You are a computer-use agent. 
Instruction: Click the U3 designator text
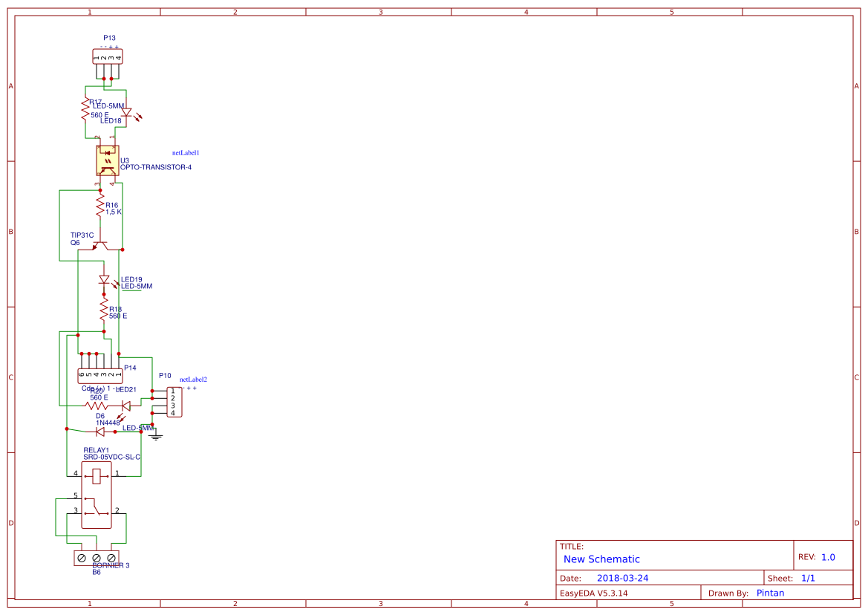tap(125, 160)
